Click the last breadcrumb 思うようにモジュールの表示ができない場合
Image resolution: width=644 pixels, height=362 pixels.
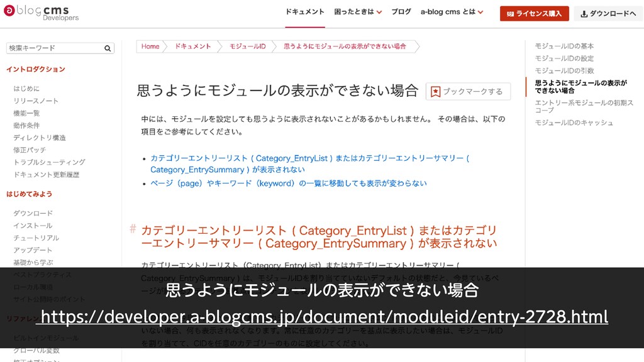345,47
